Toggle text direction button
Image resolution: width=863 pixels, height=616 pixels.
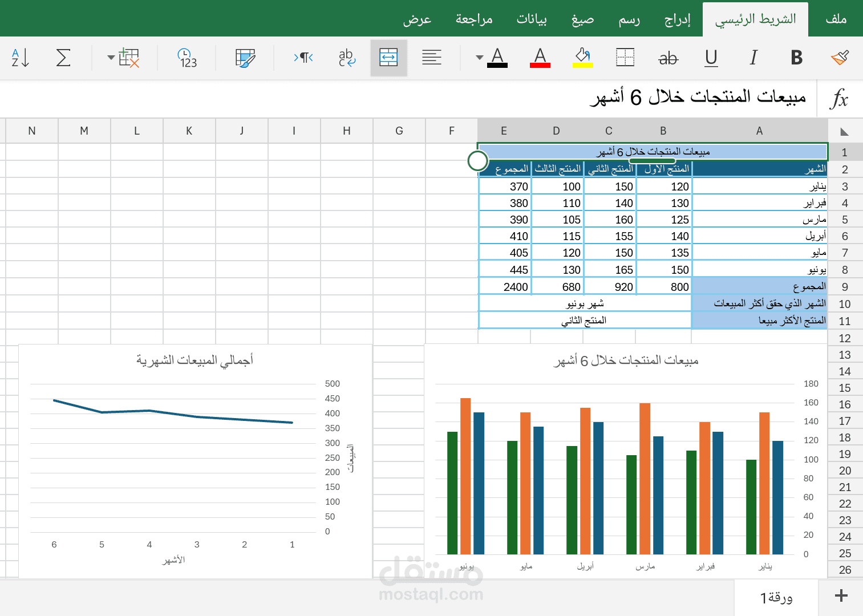point(303,58)
